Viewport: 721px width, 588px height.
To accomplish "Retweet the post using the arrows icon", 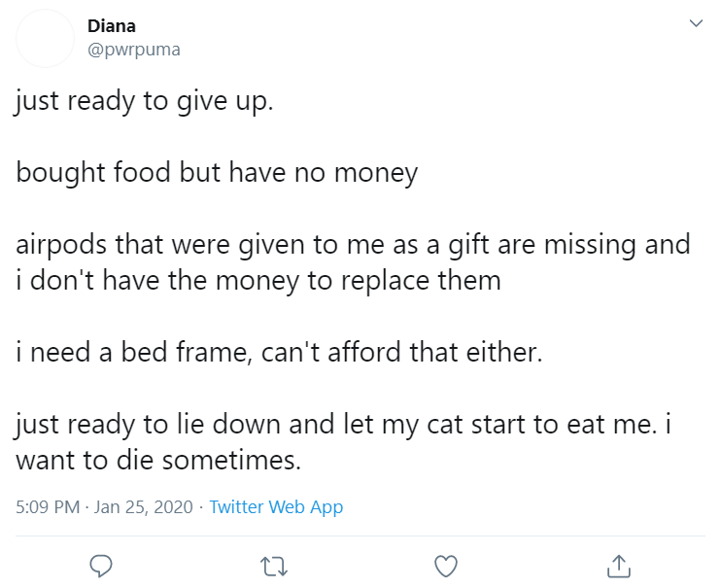I will tap(274, 567).
